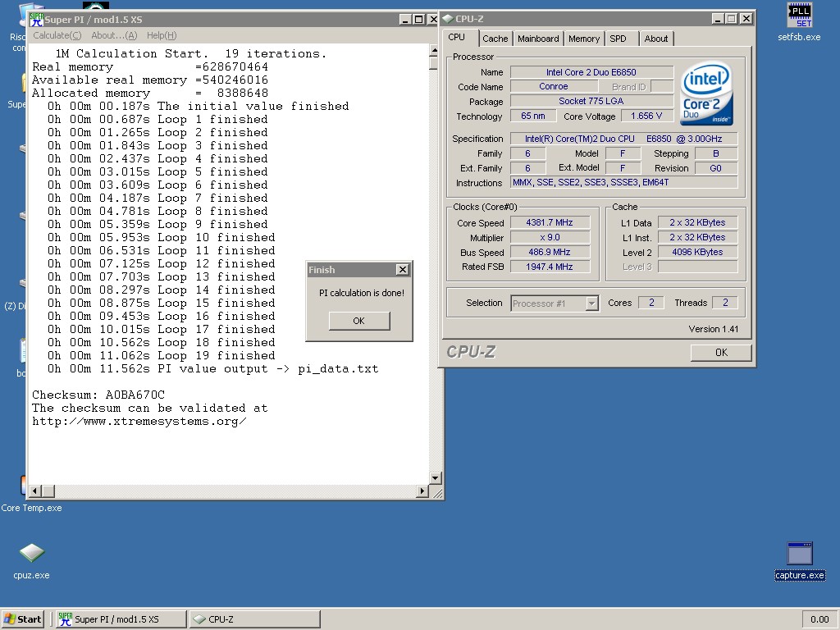Open the Calculate menu in Super PI

57,35
